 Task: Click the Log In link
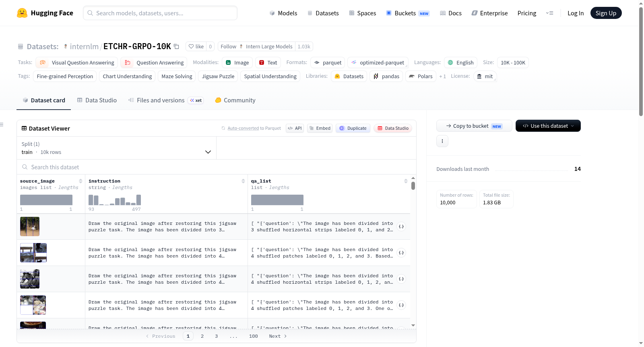[576, 13]
